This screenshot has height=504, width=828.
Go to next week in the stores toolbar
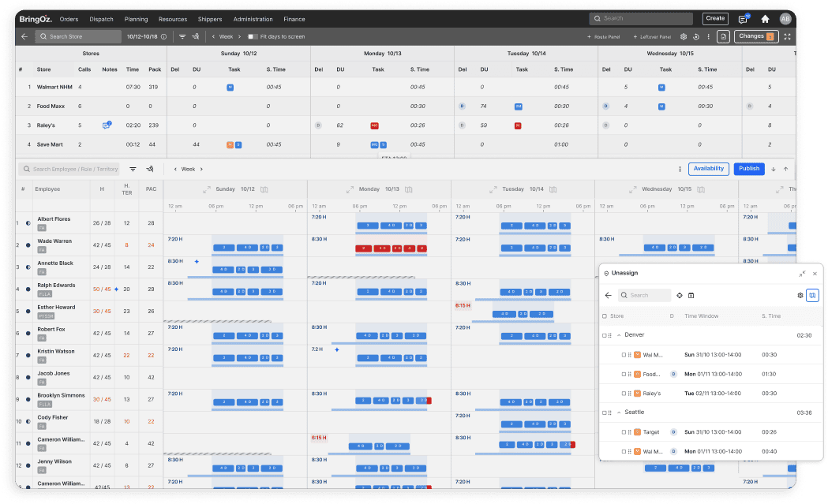[x=239, y=37]
